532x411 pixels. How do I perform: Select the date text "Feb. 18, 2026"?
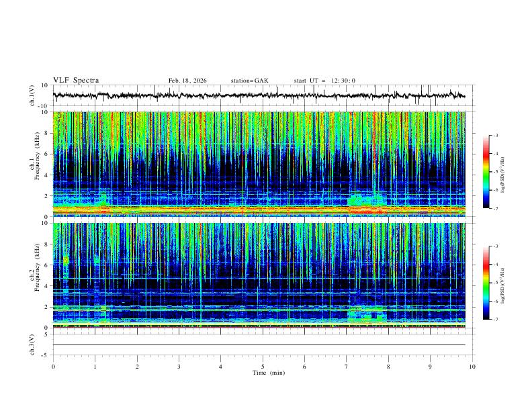(187, 81)
